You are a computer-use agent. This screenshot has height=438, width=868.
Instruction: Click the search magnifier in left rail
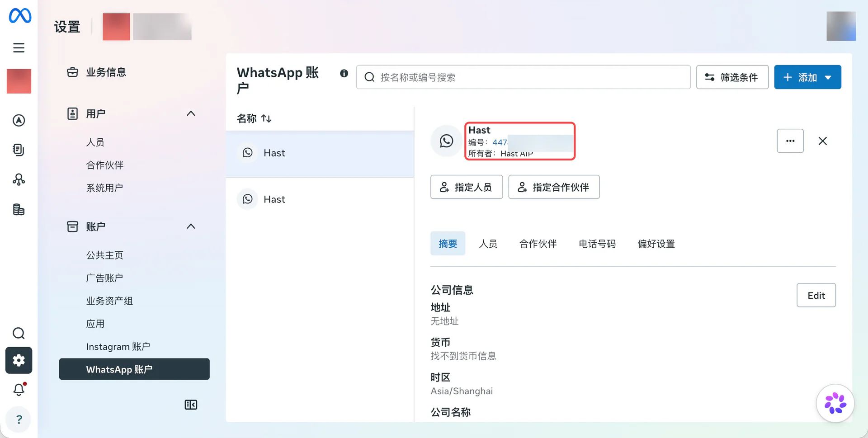point(19,333)
